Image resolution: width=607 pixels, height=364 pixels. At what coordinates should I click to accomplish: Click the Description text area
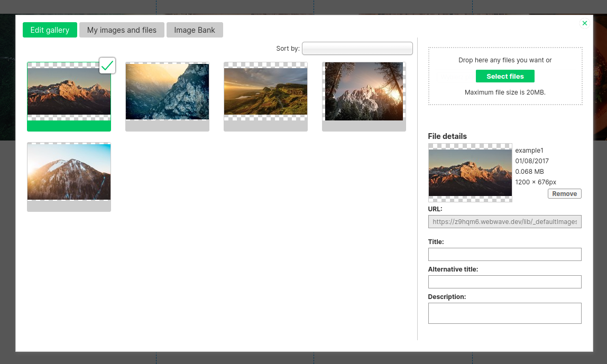[504, 313]
